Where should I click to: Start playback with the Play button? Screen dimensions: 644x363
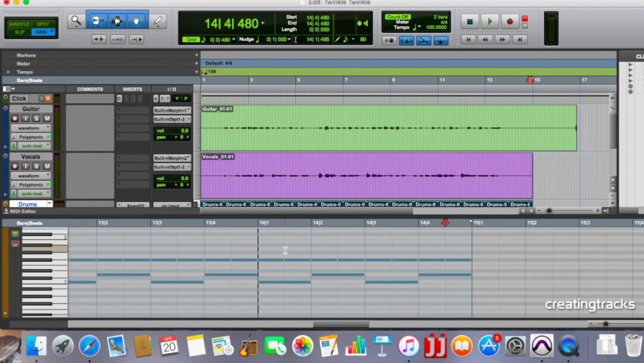[490, 21]
